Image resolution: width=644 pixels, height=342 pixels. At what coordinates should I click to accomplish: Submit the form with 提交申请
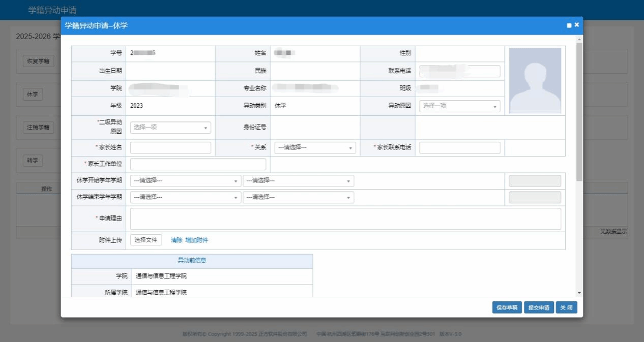pyautogui.click(x=539, y=307)
